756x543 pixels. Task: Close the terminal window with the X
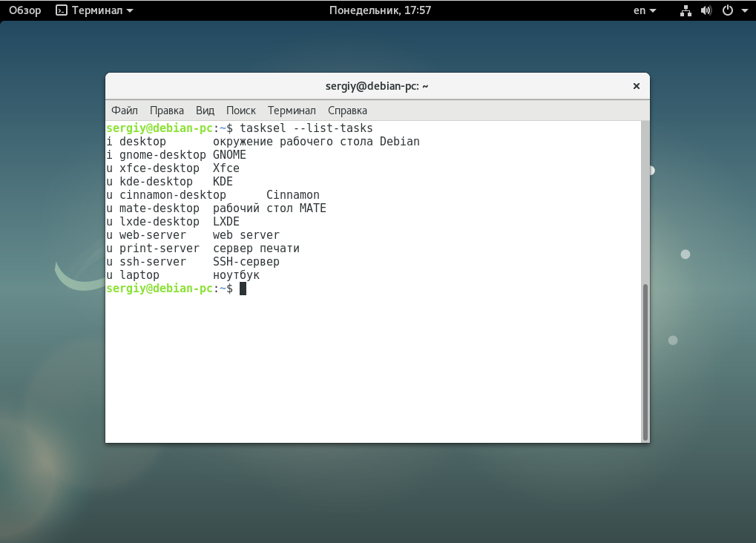[636, 86]
